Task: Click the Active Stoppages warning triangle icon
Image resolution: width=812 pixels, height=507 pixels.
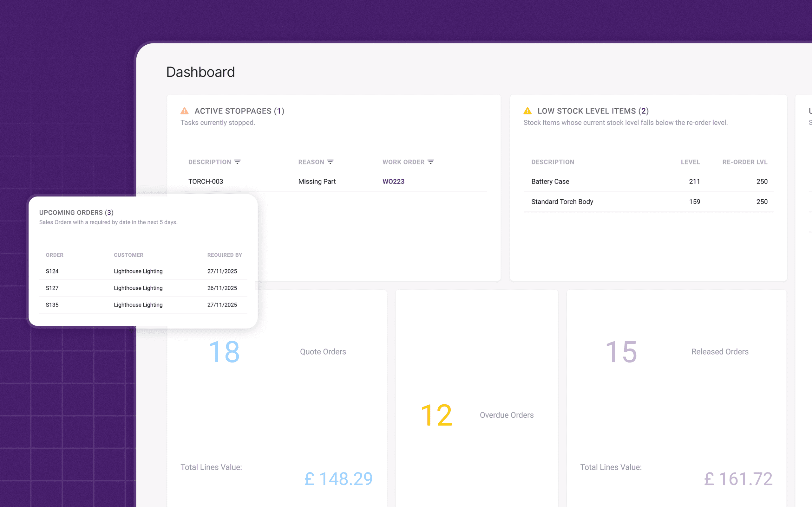Action: click(185, 111)
